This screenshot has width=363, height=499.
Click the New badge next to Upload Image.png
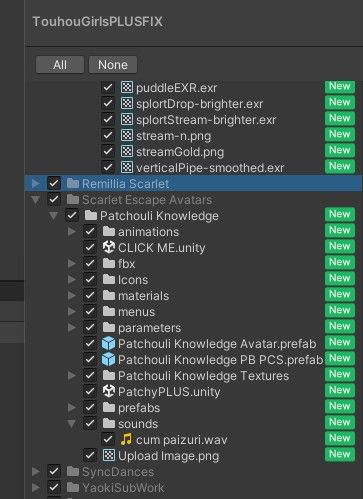[x=340, y=454]
